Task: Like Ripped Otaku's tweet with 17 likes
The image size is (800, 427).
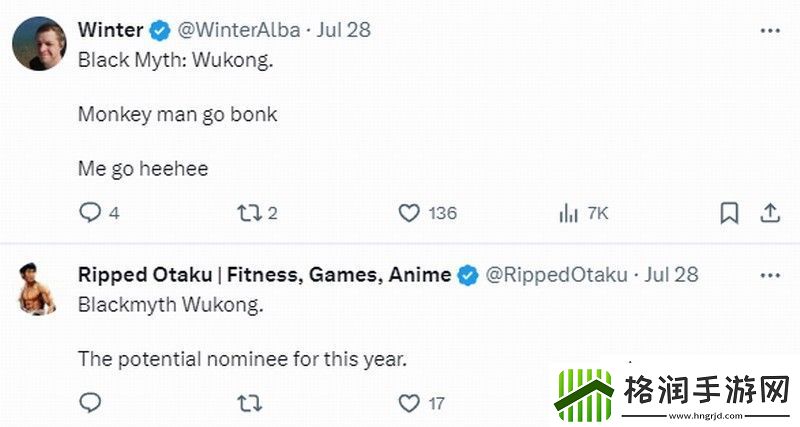Action: point(409,403)
